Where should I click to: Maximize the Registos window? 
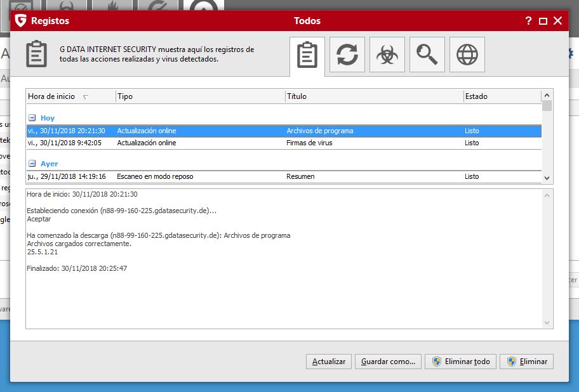543,21
